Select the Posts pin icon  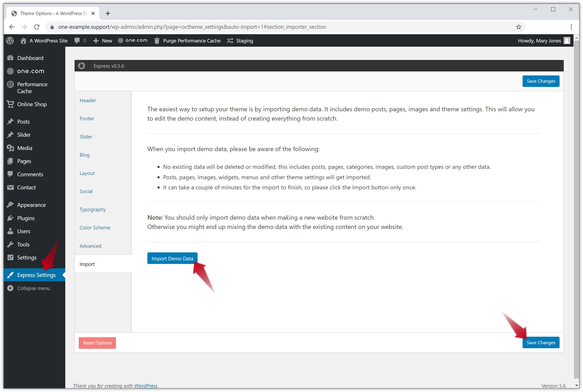point(10,121)
